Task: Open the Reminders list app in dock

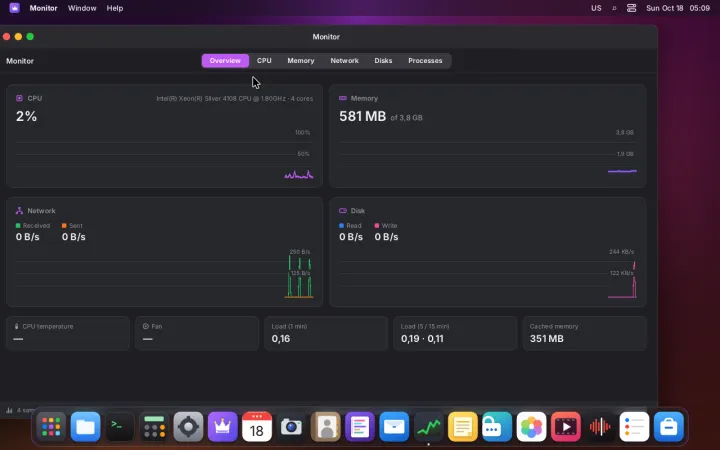Action: pos(634,427)
